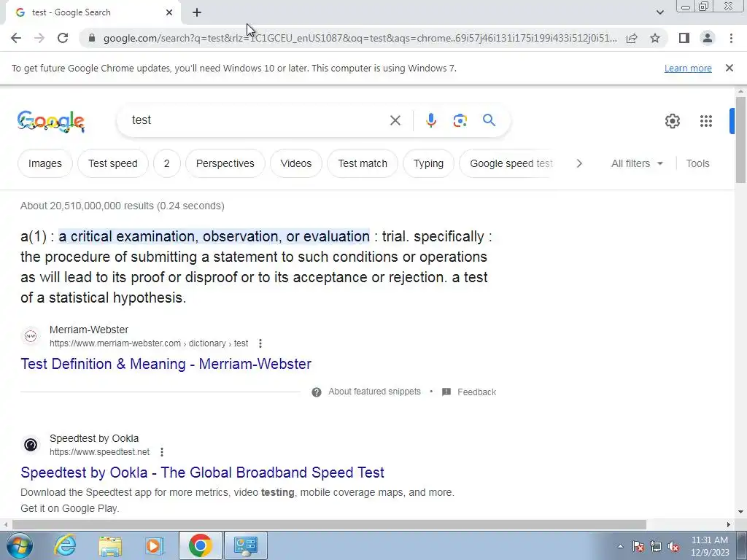Open the search Tools button
Image resolution: width=747 pixels, height=560 pixels.
click(697, 163)
